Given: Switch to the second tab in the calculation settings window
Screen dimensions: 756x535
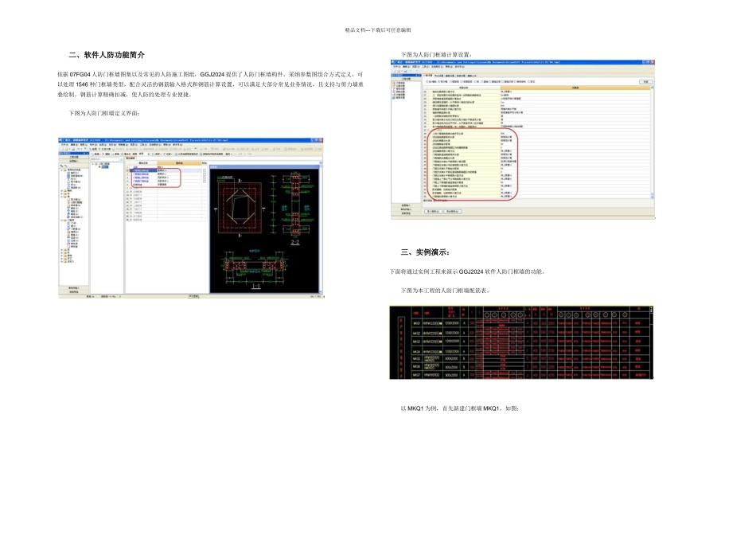Looking at the screenshot, I should (439, 76).
